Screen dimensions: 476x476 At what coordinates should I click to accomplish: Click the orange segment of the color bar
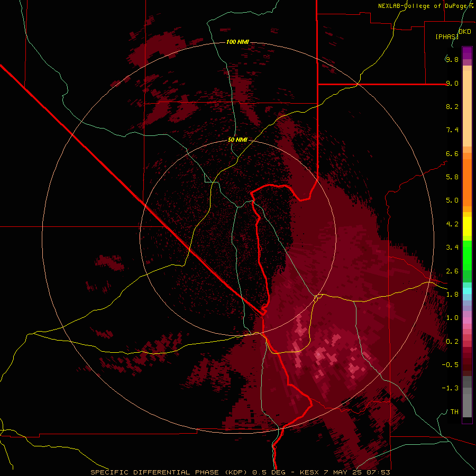(x=467, y=182)
